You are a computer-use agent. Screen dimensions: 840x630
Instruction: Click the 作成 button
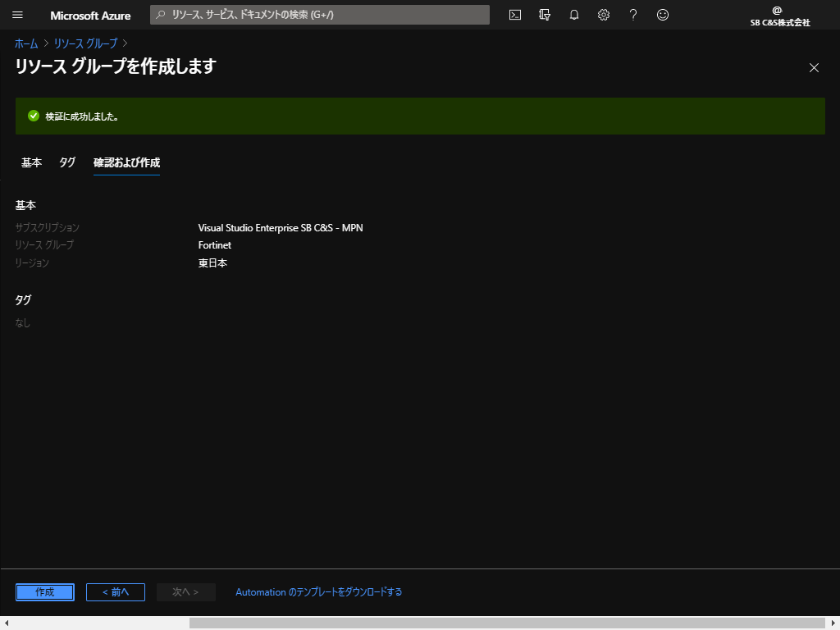pyautogui.click(x=45, y=592)
